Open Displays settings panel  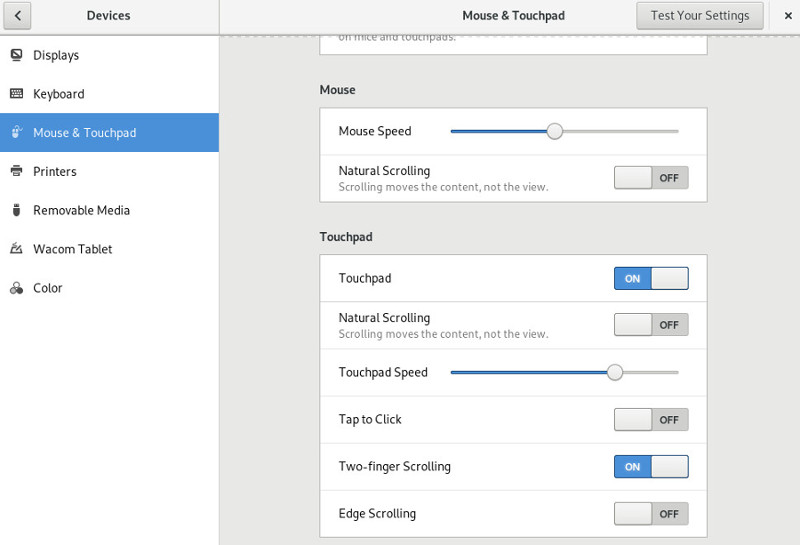point(109,55)
